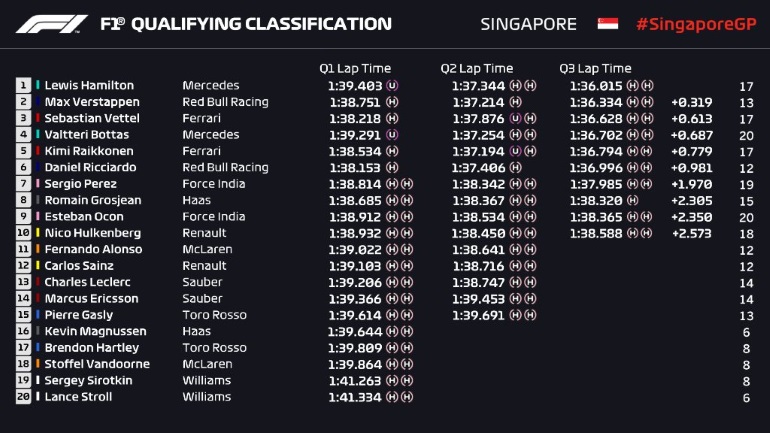Select the Q1 Lap Time column header
Screen dimensions: 770x433
click(x=355, y=68)
